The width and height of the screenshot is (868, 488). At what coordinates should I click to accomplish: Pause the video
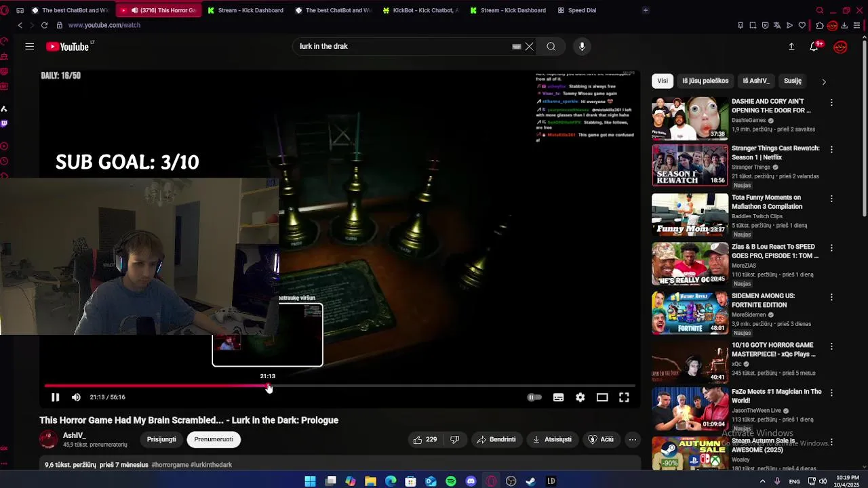56,397
